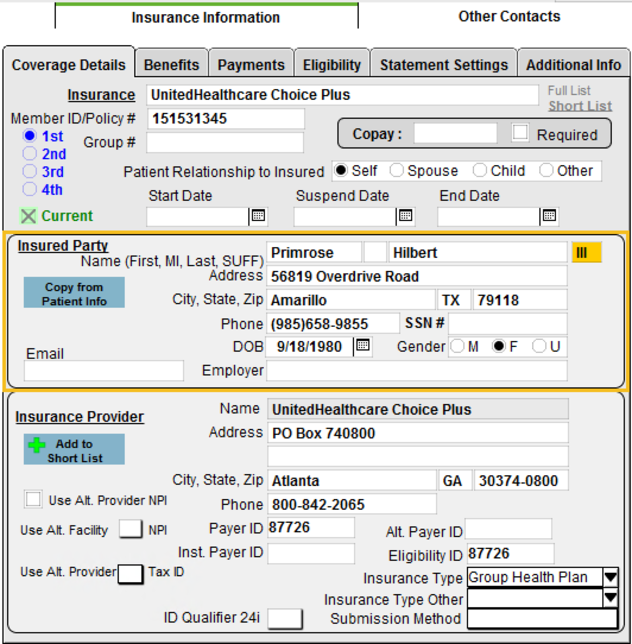This screenshot has height=644, width=632.
Task: Open Suspend Date calendar picker
Action: pyautogui.click(x=406, y=216)
